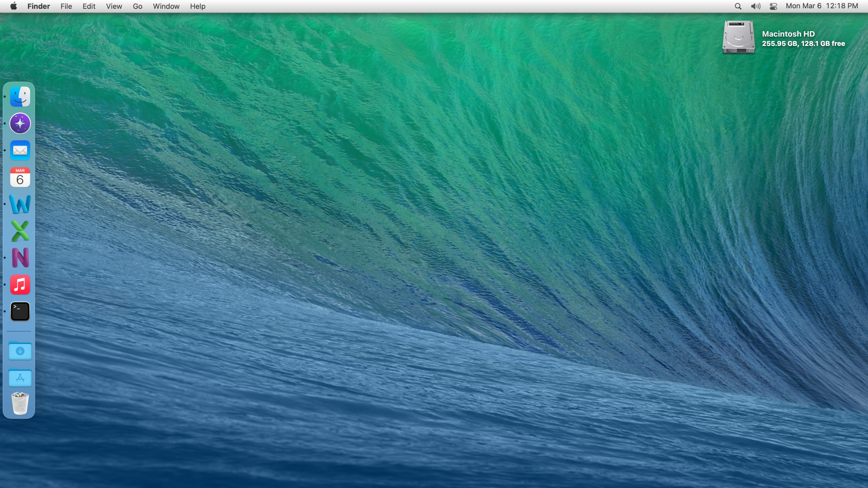Launch Microsoft Excel from dock
This screenshot has height=488, width=868.
pyautogui.click(x=20, y=231)
